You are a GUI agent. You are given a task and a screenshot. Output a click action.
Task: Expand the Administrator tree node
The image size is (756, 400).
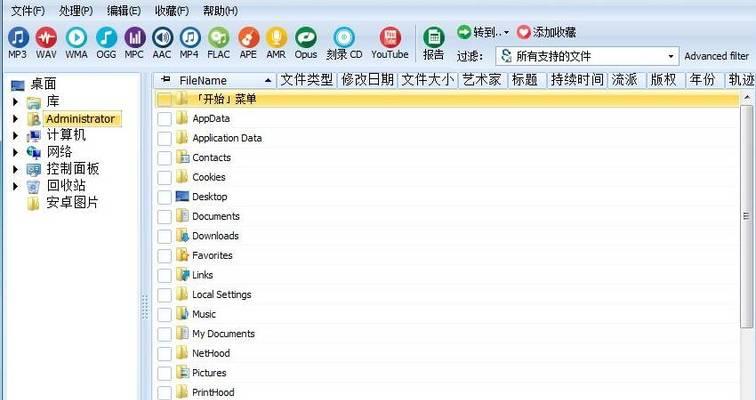(15, 119)
